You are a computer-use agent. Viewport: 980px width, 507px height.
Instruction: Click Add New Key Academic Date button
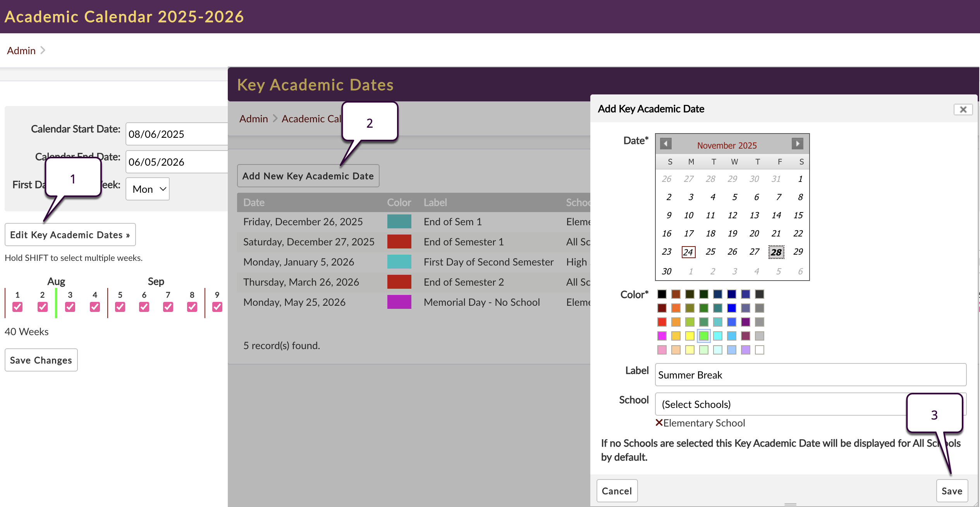(308, 176)
